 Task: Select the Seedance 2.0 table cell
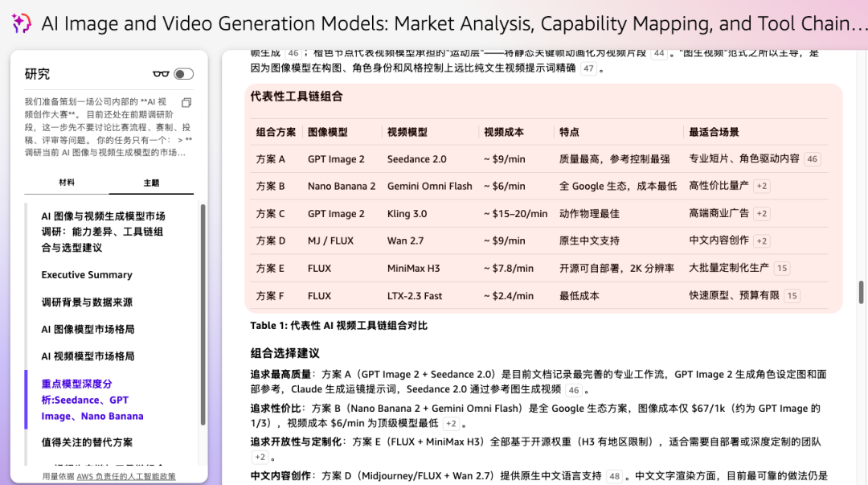point(417,159)
